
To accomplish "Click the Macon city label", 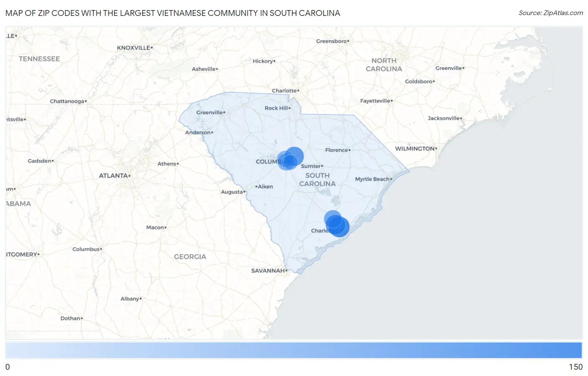I will pos(155,228).
